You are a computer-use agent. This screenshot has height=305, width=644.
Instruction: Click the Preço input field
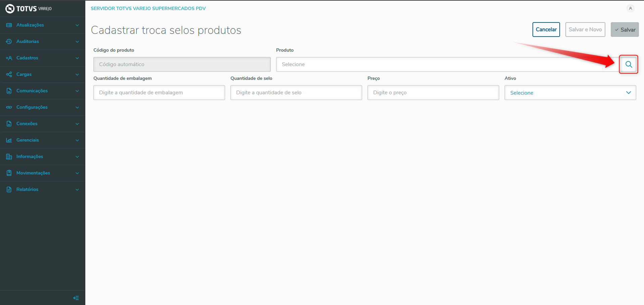coord(433,93)
